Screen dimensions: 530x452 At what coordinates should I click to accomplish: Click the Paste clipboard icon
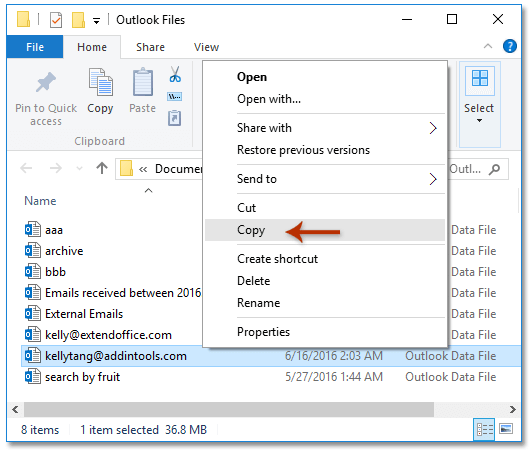pos(143,82)
